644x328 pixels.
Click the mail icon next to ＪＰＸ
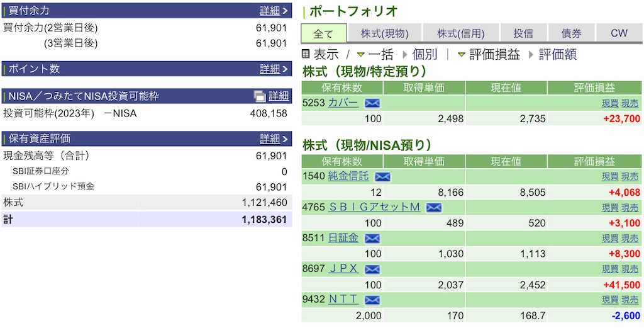(x=372, y=269)
